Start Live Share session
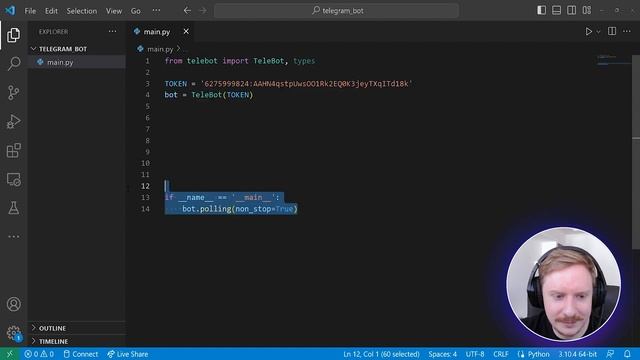 click(x=128, y=354)
